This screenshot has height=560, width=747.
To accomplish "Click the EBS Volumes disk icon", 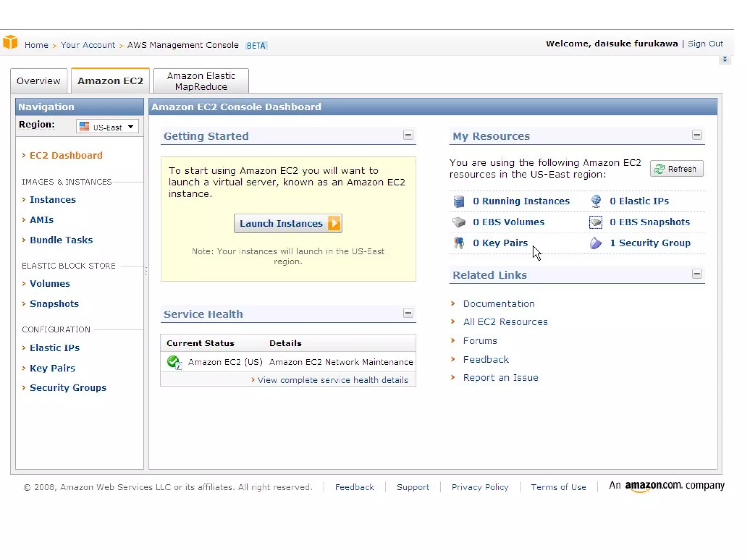I will point(458,222).
